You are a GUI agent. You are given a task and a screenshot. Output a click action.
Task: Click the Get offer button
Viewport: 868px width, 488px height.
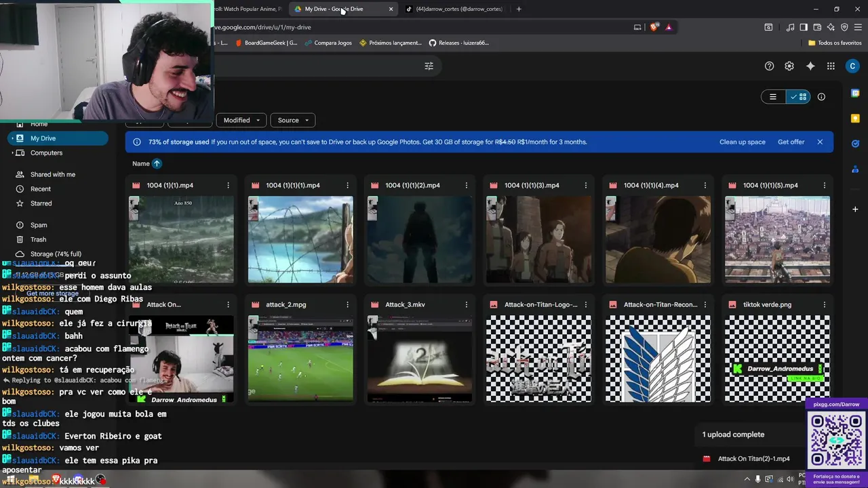click(791, 142)
